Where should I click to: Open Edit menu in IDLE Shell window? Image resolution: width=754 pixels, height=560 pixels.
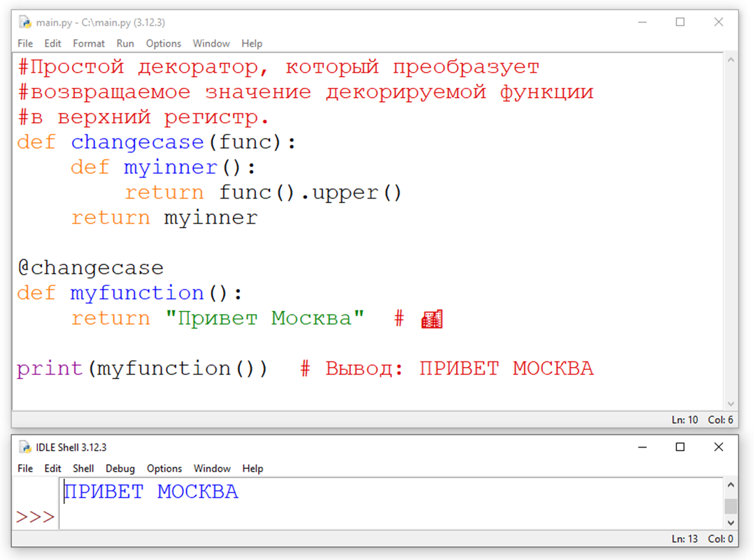pos(52,468)
